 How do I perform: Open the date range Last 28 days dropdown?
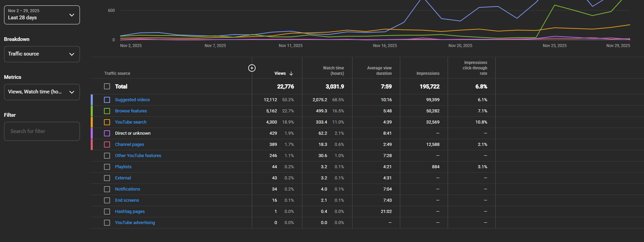42,15
